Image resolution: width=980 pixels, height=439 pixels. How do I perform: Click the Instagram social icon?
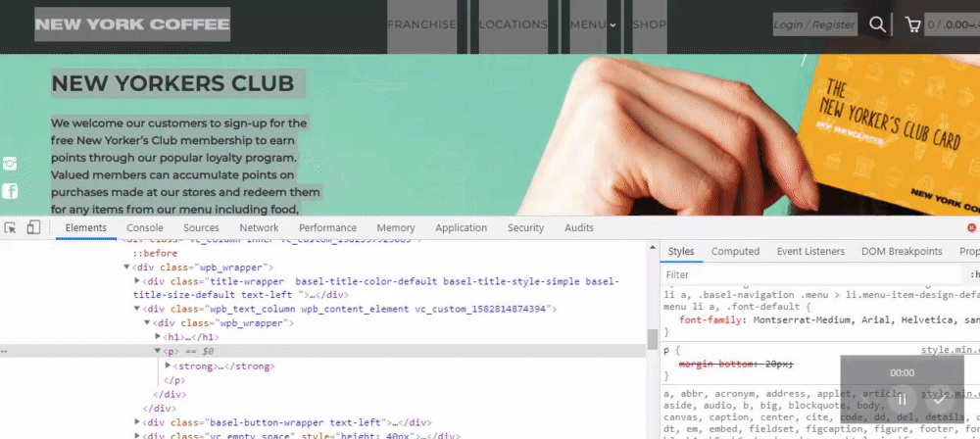click(10, 164)
